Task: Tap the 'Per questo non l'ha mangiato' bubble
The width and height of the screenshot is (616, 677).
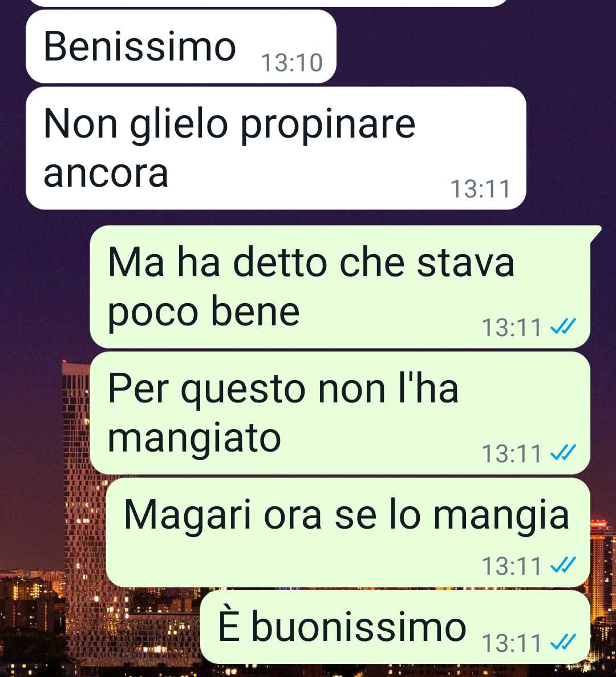Action: (340, 413)
